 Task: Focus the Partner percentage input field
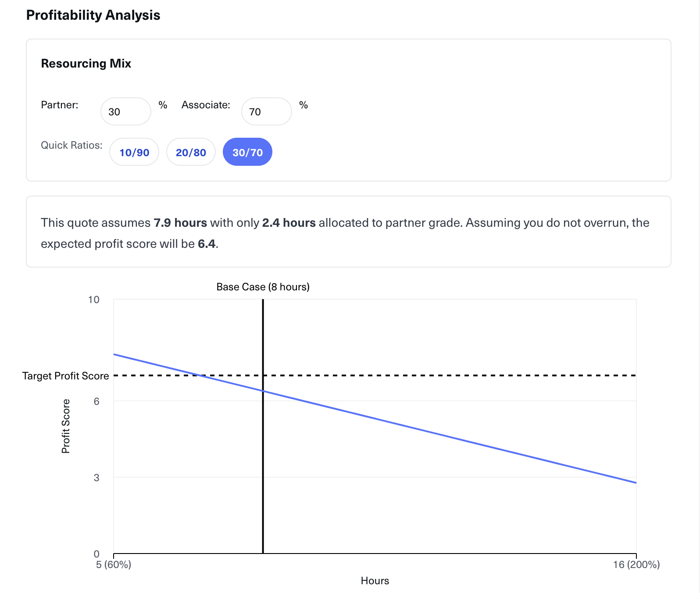(126, 111)
